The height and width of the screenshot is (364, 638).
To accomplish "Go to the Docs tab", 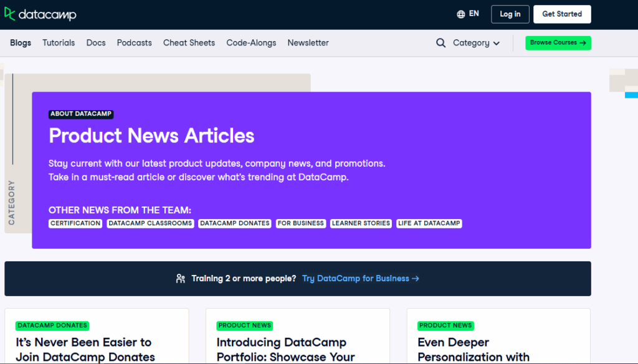I will tap(96, 43).
